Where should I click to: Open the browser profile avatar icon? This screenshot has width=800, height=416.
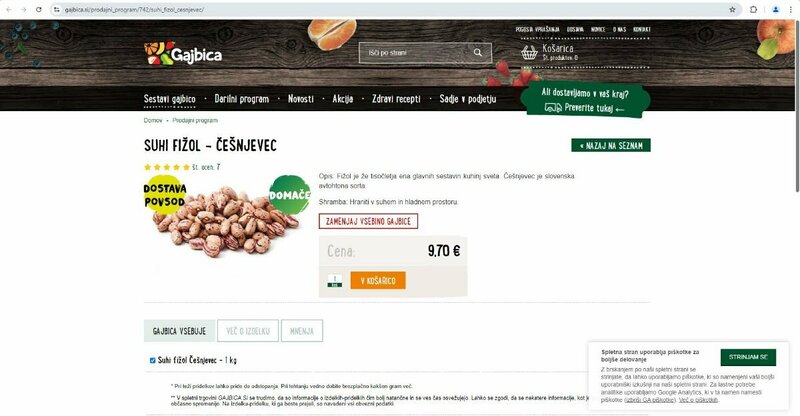(x=776, y=9)
